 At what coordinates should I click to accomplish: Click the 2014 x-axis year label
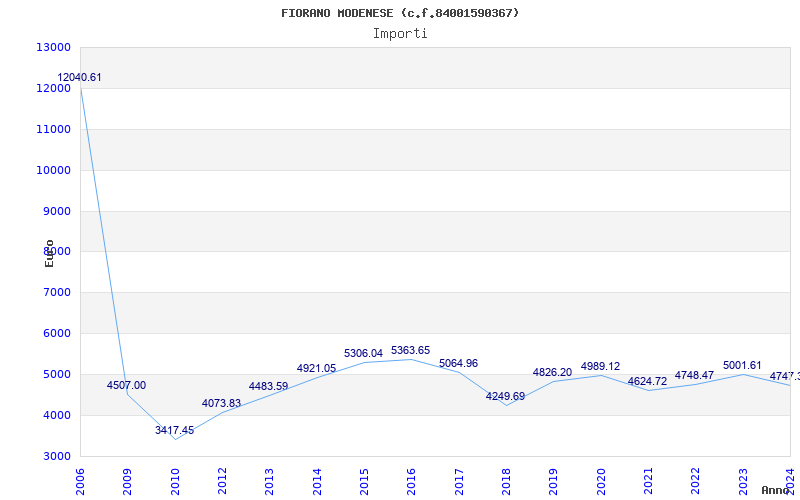[x=317, y=481]
